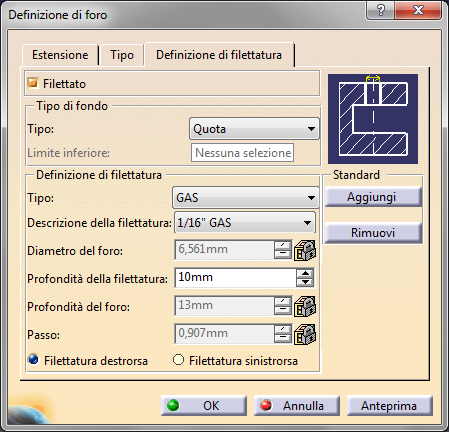Click the help question mark button

click(380, 10)
